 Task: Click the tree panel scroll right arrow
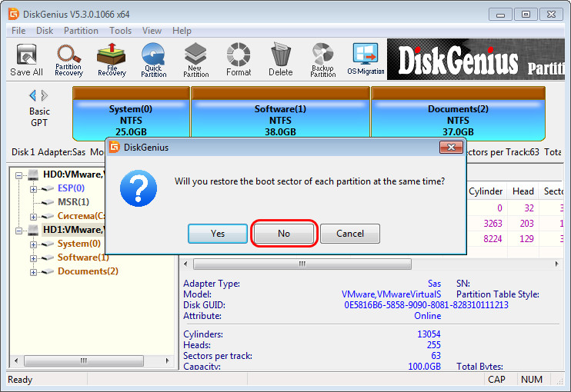pyautogui.click(x=167, y=360)
